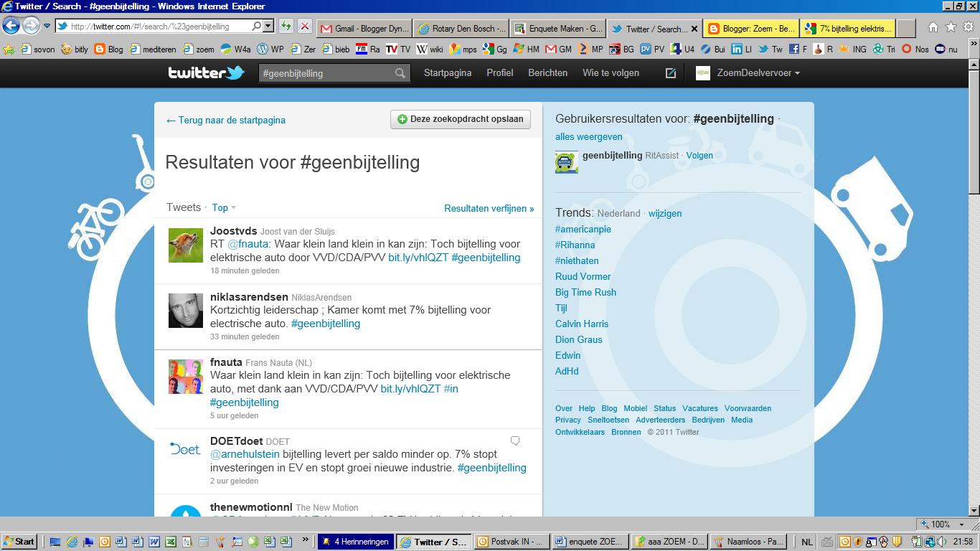Open the Calvin Harris trend
980x551 pixels.
click(x=582, y=324)
